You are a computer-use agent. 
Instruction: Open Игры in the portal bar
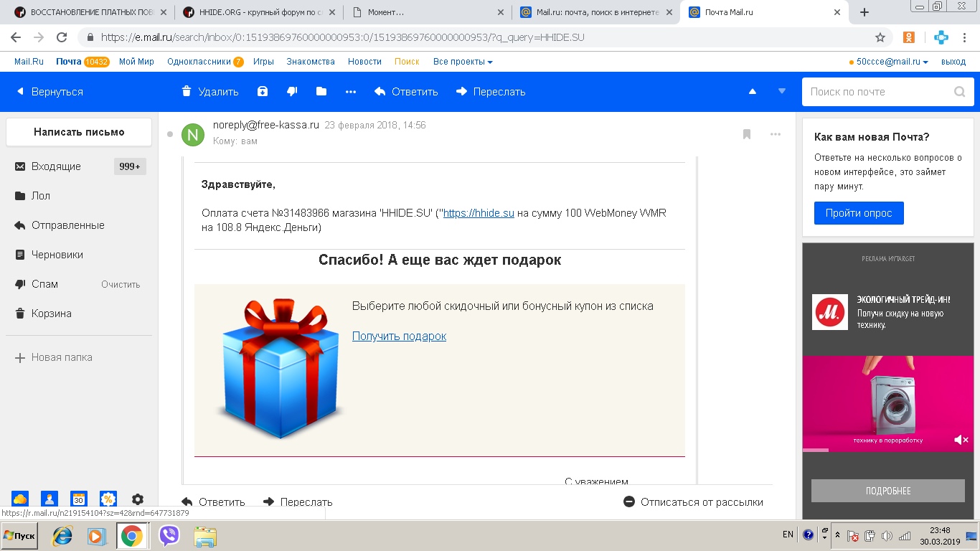click(263, 62)
